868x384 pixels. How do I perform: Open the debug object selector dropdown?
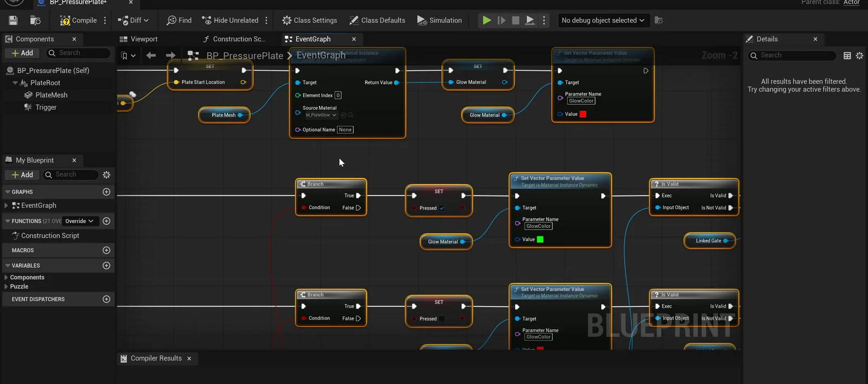point(603,20)
